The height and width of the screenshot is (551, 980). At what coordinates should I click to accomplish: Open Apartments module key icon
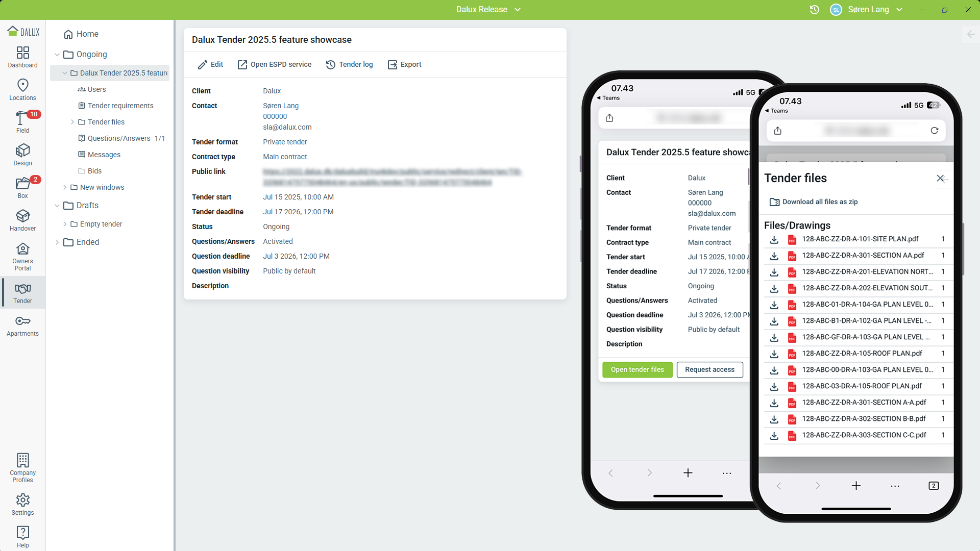tap(22, 321)
